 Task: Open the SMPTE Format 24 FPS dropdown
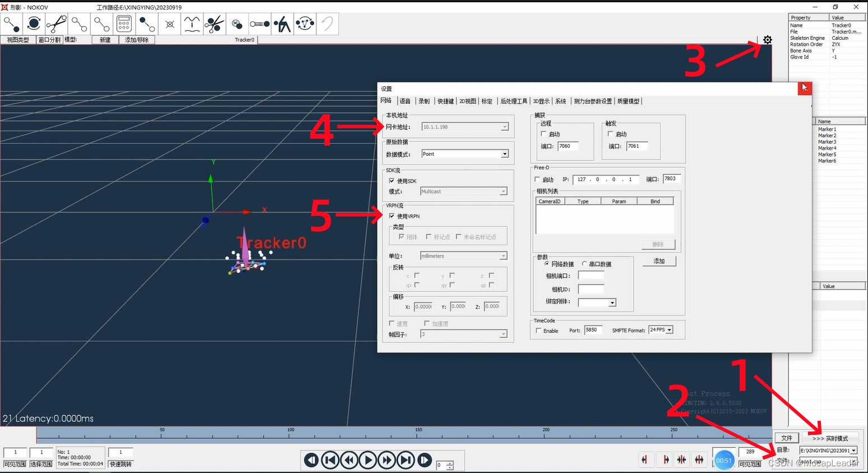pos(661,330)
